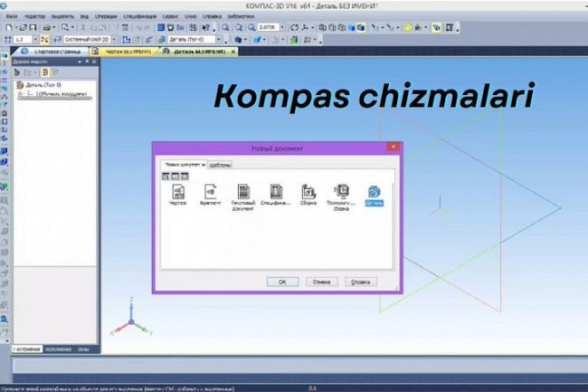Toggle the highlighted yellow filter icon in top toolbar

point(436,28)
